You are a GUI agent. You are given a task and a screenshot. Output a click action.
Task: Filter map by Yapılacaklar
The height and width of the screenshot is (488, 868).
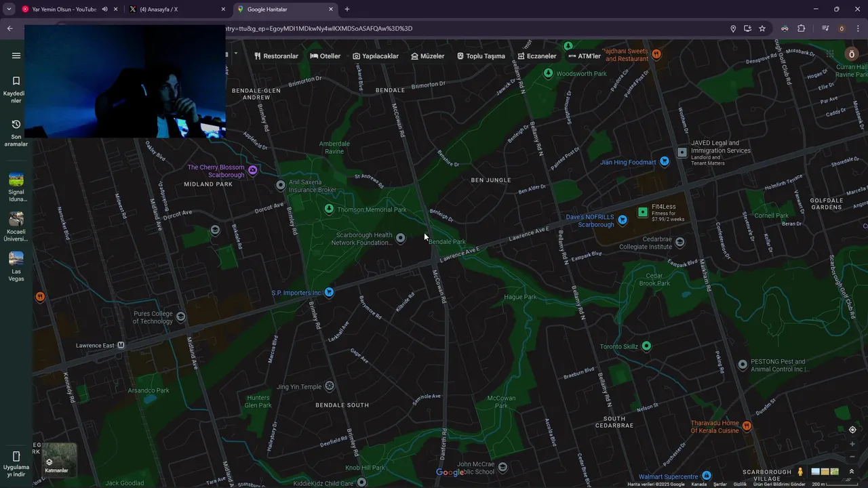pyautogui.click(x=376, y=56)
